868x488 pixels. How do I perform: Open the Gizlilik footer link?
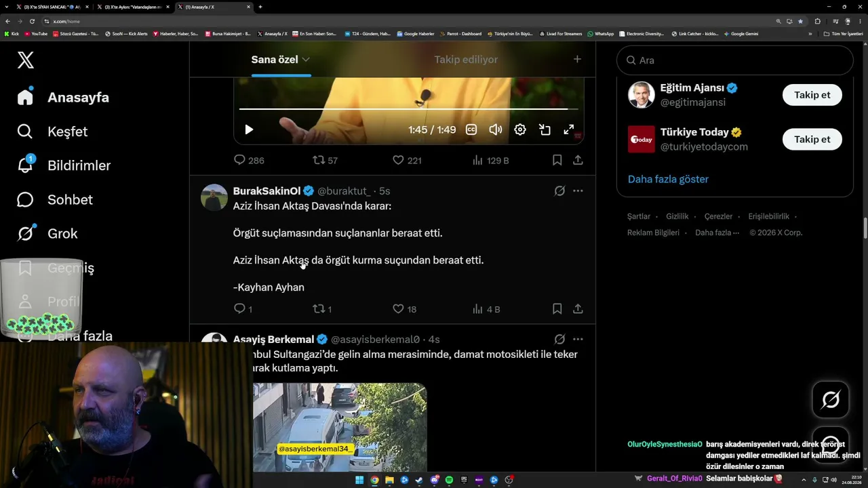(677, 216)
